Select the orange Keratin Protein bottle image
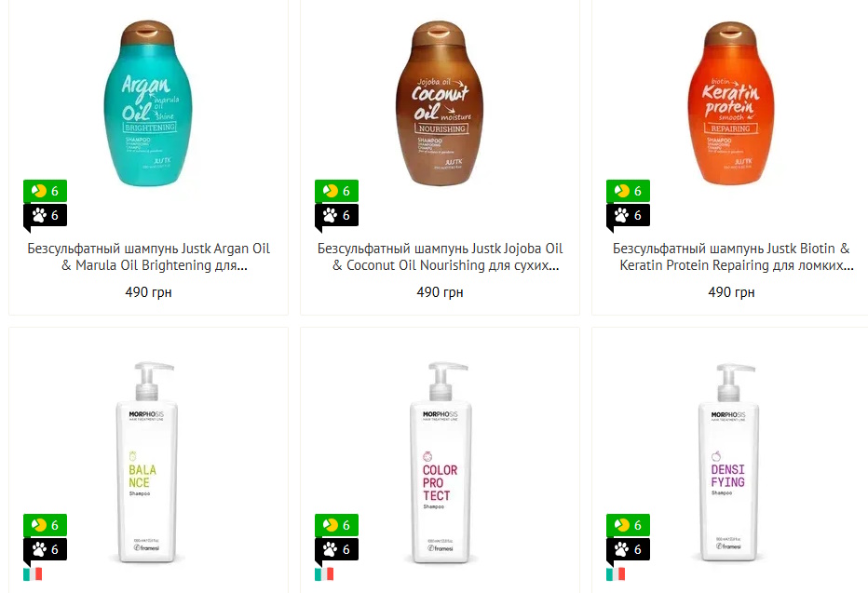This screenshot has width=868, height=593. [731, 103]
